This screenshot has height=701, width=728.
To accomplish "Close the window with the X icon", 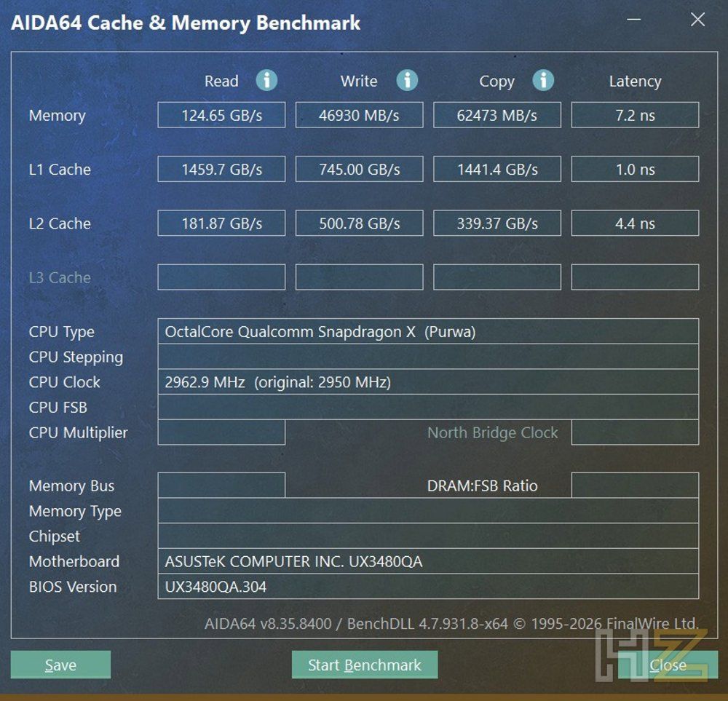I will pyautogui.click(x=697, y=20).
